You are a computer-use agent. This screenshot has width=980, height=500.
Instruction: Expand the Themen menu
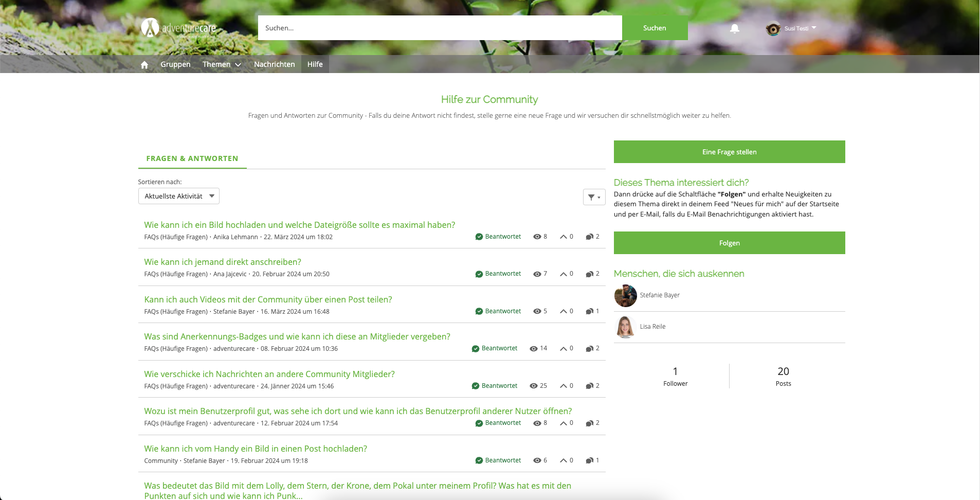222,64
